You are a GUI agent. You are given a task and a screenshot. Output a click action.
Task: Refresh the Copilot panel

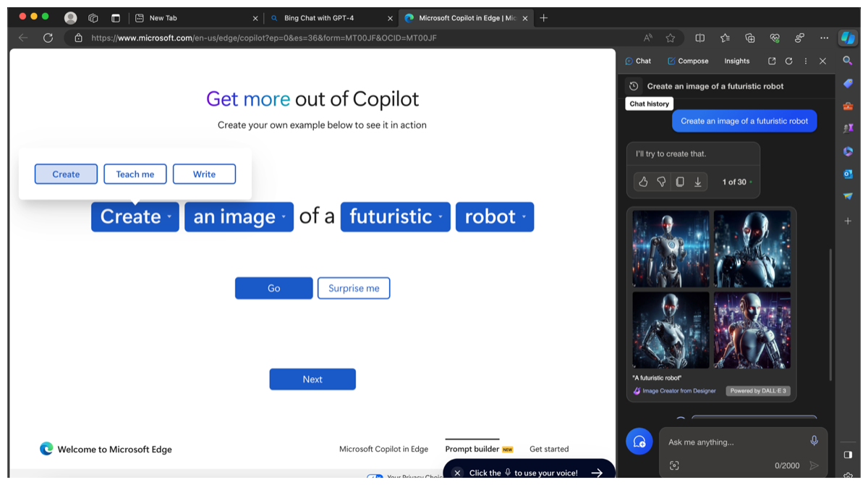tap(788, 61)
